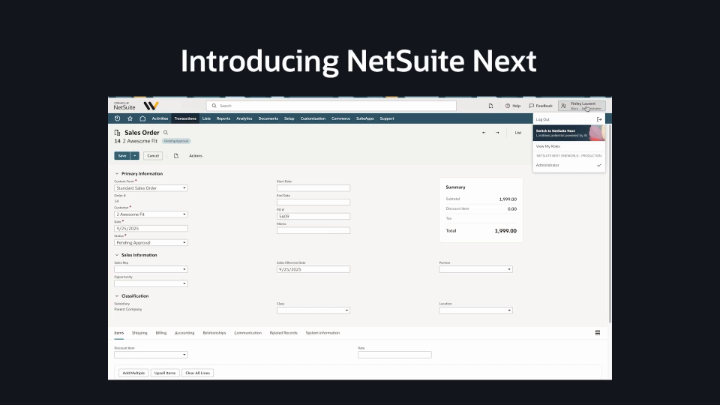Click the magnifier icon in search bar
Image resolution: width=720 pixels, height=405 pixels.
[214, 106]
